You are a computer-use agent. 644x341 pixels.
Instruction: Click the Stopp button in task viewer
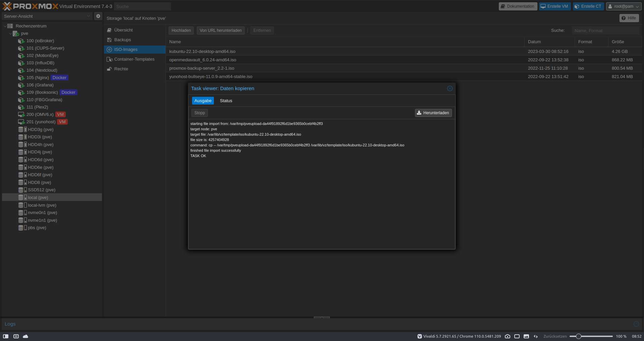pos(199,113)
